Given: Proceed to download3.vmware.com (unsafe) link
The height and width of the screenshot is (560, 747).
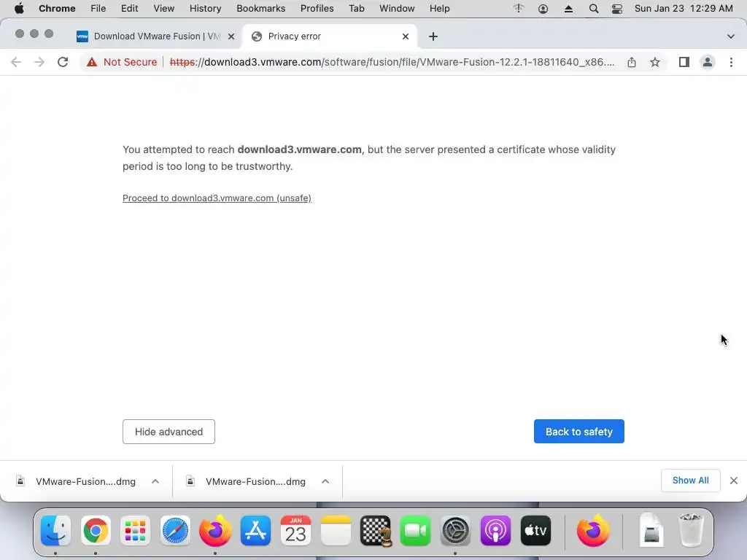Looking at the screenshot, I should click(x=217, y=198).
